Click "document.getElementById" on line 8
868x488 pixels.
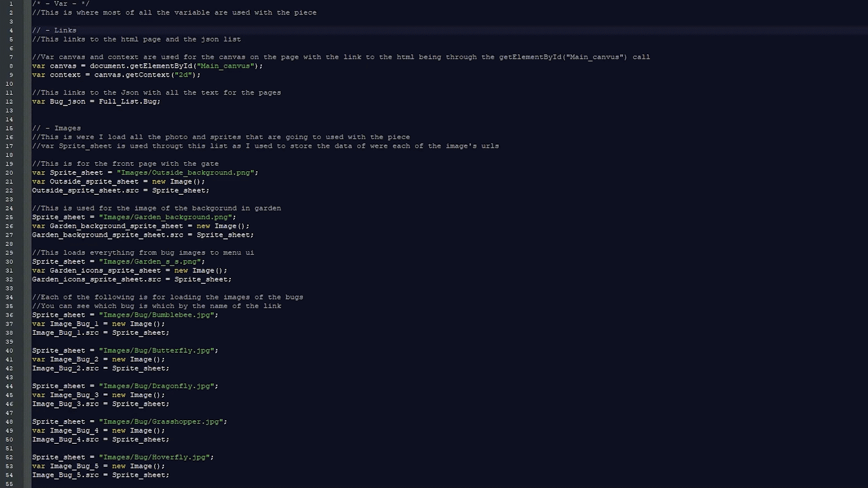(x=141, y=66)
